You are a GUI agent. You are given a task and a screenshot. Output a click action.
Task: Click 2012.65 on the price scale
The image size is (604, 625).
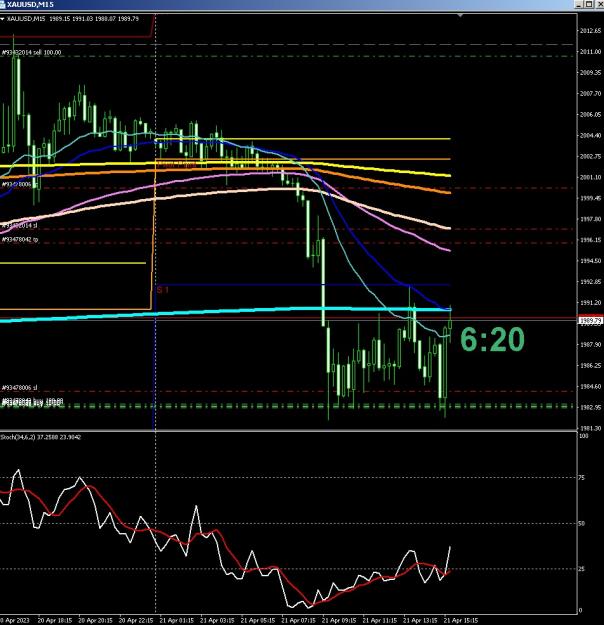tap(590, 31)
